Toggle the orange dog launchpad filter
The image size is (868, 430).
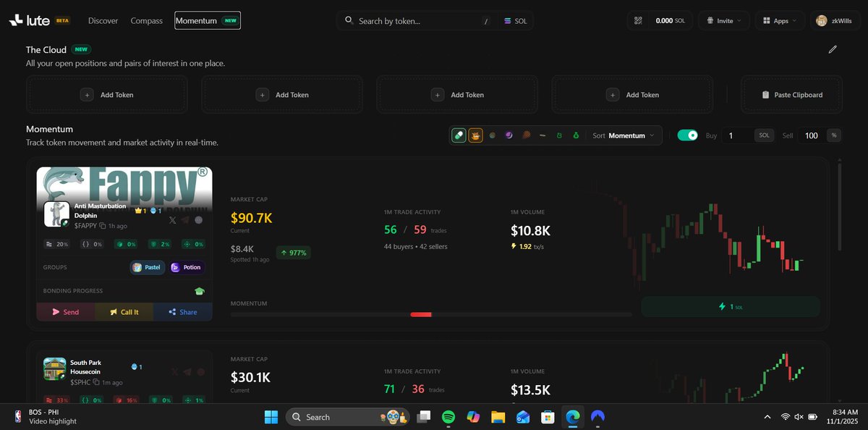pyautogui.click(x=475, y=135)
